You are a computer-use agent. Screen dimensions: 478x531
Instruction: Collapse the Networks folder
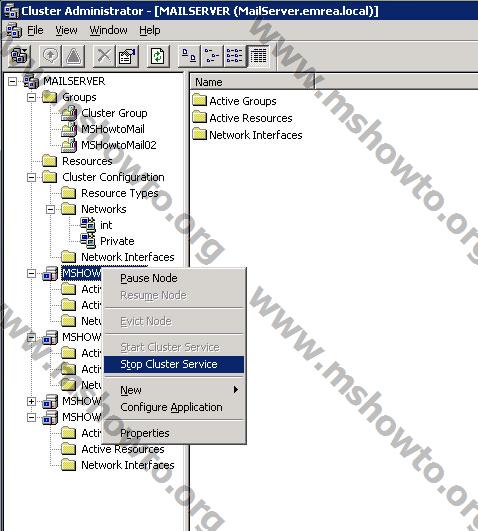coord(50,209)
